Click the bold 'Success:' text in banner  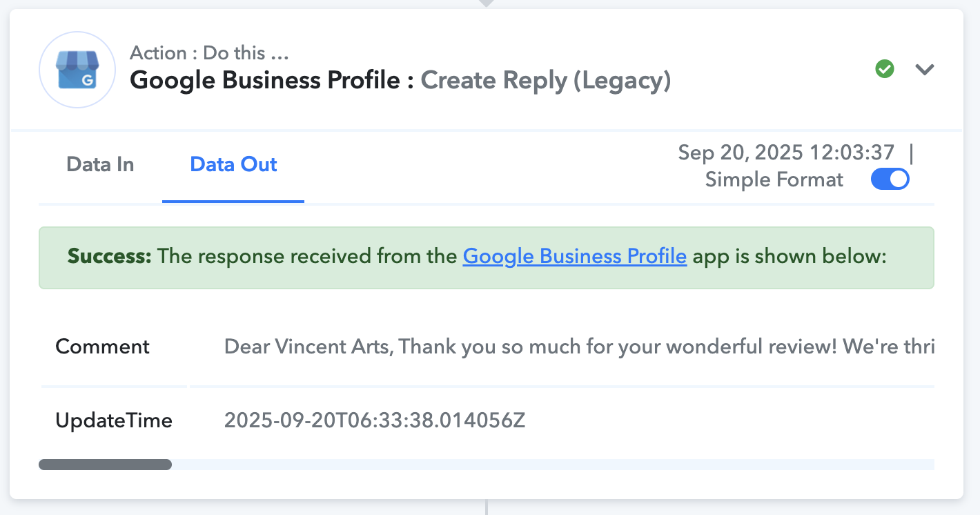tap(109, 257)
